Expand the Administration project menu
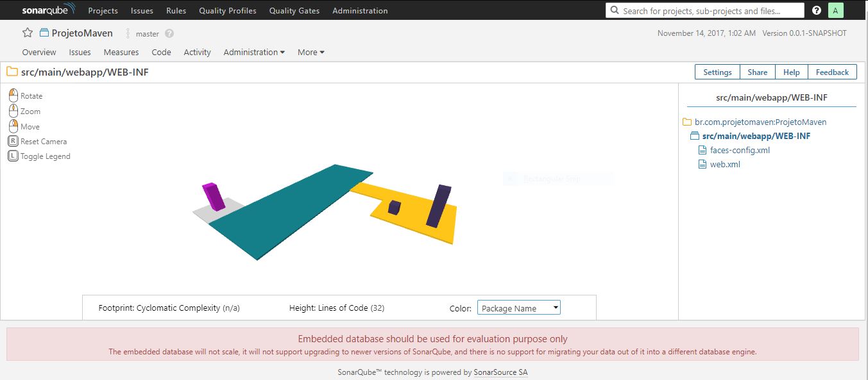The height and width of the screenshot is (380, 868). coord(254,52)
